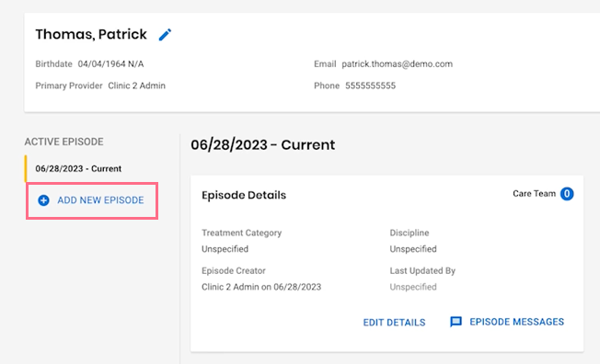Open Episode Messages
Image resolution: width=600 pixels, height=364 pixels.
coord(507,322)
